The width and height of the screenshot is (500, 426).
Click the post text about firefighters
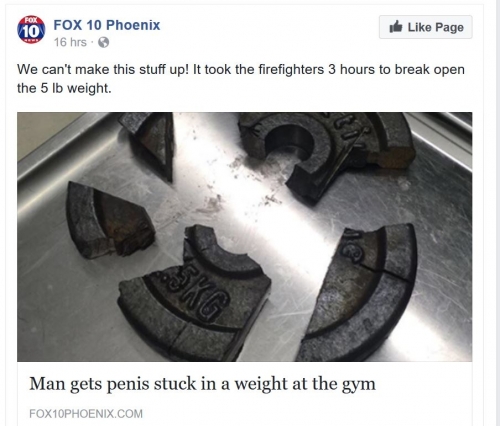point(241,79)
